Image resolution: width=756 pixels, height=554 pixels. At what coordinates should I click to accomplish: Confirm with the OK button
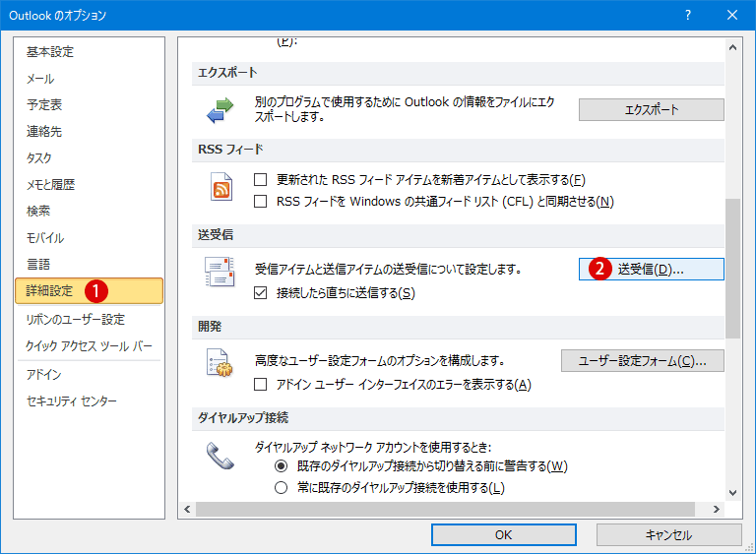click(x=504, y=535)
